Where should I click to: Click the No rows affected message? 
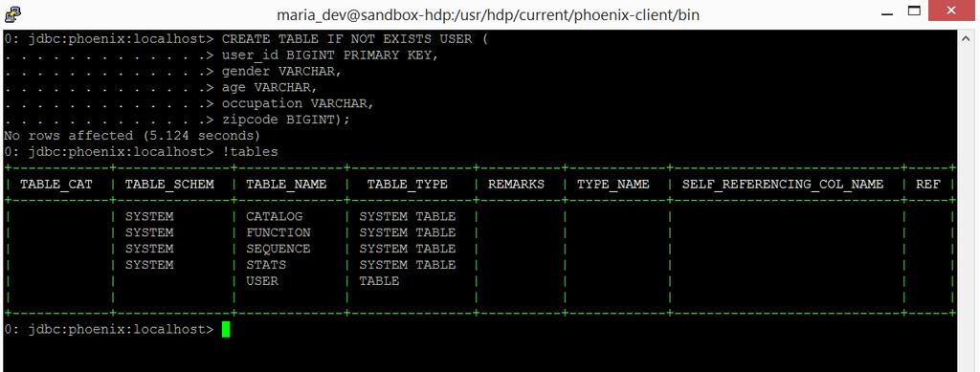132,136
